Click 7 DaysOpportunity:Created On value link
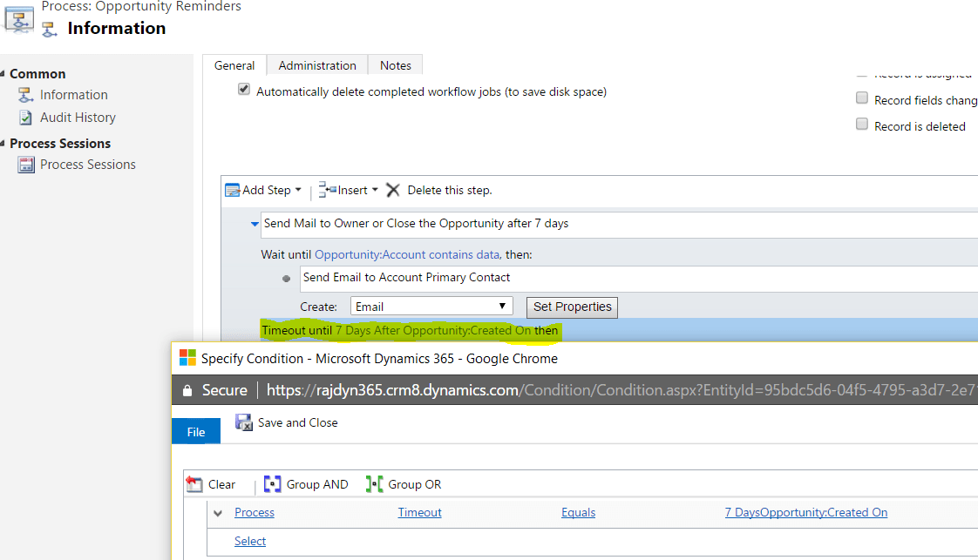This screenshot has height=560, width=978. pyautogui.click(x=806, y=512)
